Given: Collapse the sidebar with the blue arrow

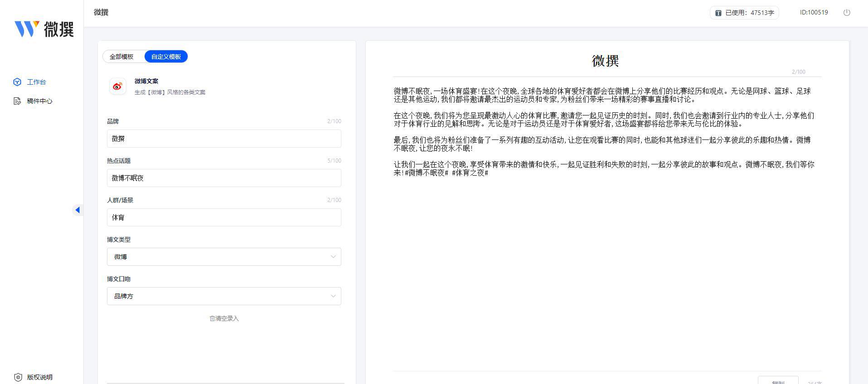Looking at the screenshot, I should tap(78, 210).
